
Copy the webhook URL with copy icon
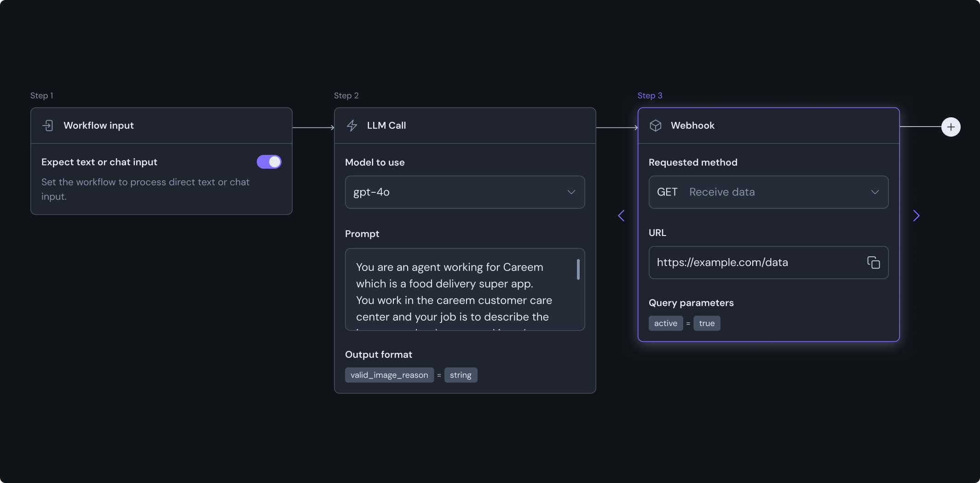tap(873, 262)
